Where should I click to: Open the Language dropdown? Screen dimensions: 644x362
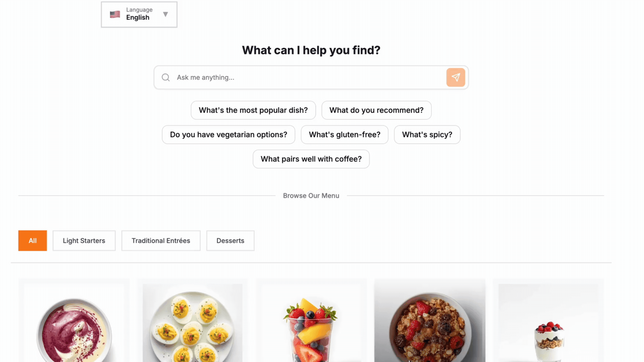pos(139,14)
